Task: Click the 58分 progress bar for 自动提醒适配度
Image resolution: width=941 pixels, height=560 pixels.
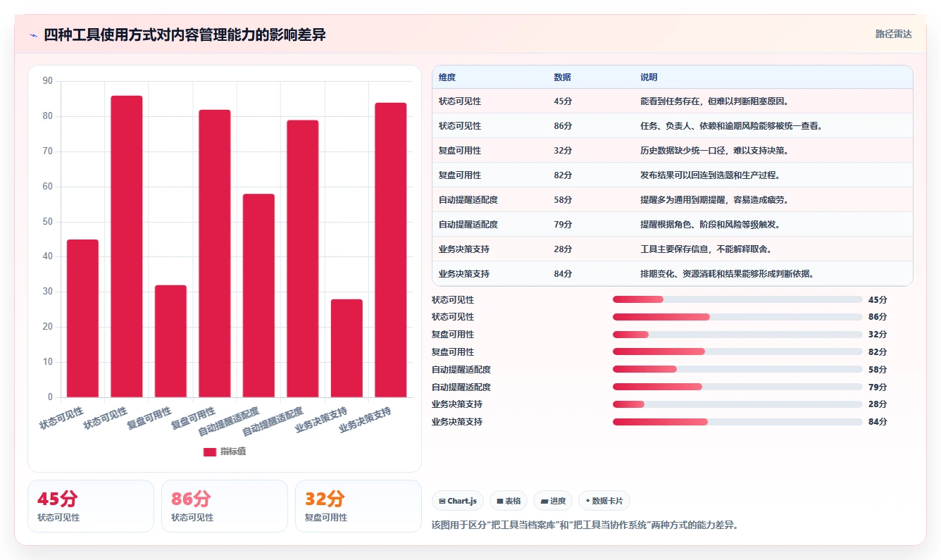Action: (x=737, y=369)
